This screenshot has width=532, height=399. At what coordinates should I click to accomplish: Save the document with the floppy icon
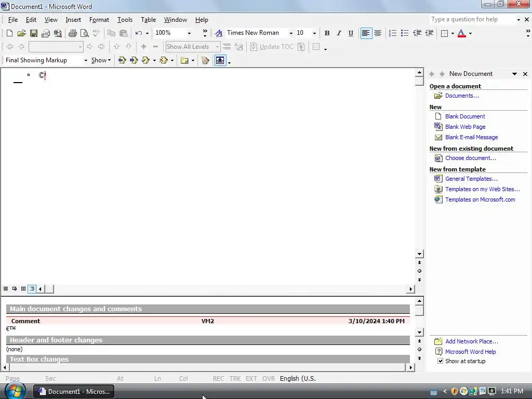coord(34,33)
